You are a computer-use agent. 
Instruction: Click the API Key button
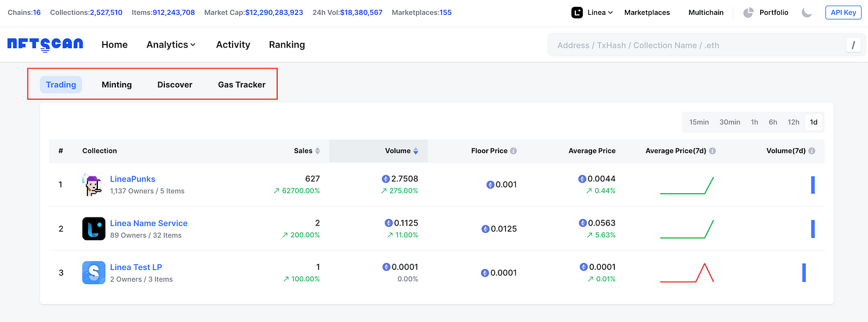pyautogui.click(x=843, y=12)
